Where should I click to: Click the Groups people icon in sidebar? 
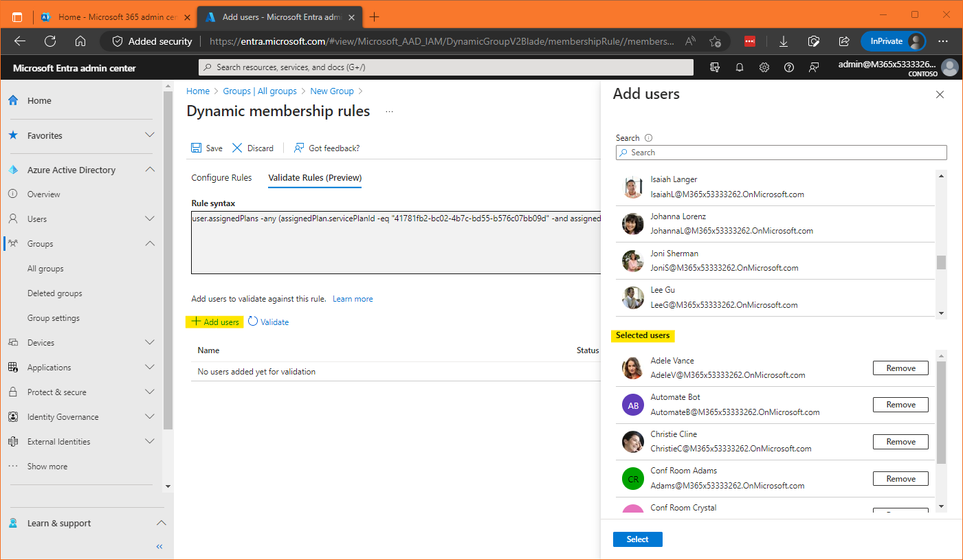point(13,244)
